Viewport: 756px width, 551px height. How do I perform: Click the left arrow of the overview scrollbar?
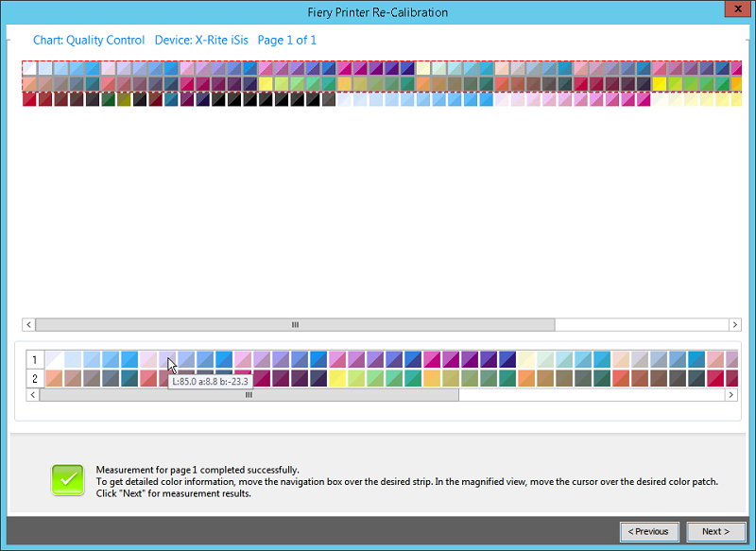click(28, 324)
